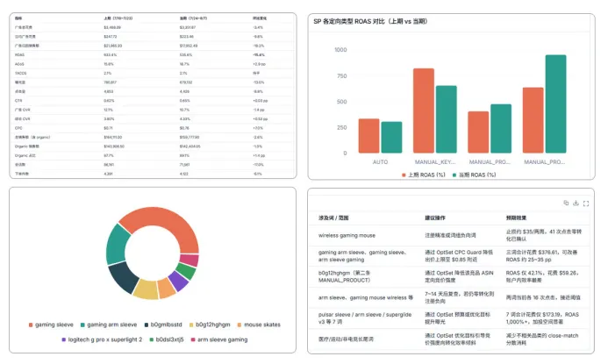
Task: Click the gaming arm sleeve, gaming sleeve cell
Action: (362, 256)
